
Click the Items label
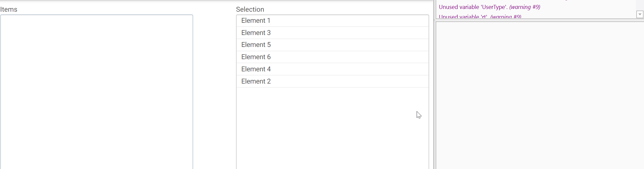click(x=9, y=9)
